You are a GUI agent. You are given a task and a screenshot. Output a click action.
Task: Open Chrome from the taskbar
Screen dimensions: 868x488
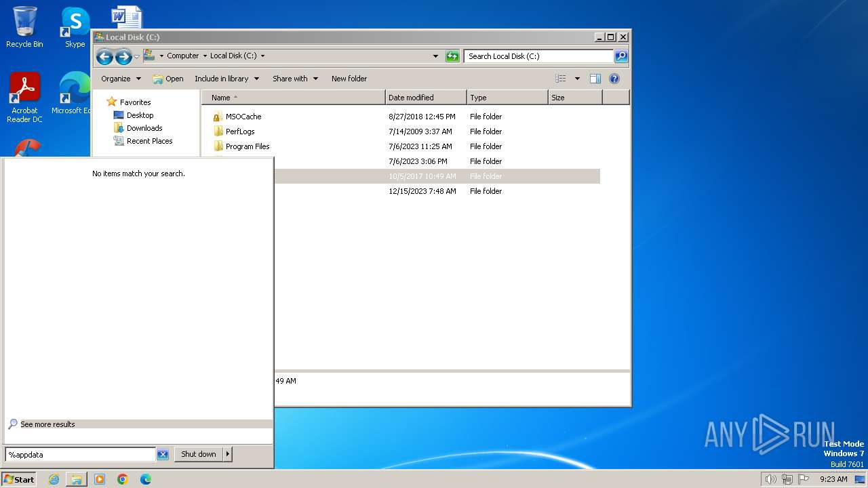pyautogui.click(x=123, y=479)
